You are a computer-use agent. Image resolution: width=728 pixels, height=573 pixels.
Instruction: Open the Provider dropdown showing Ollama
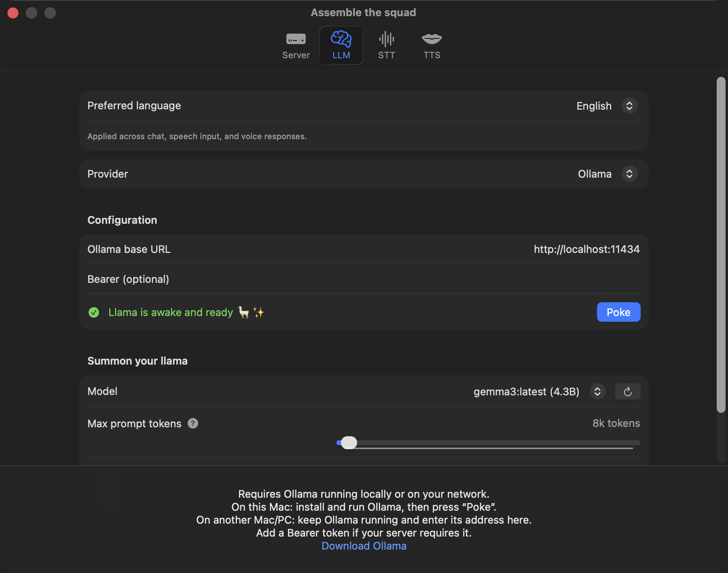pos(606,174)
